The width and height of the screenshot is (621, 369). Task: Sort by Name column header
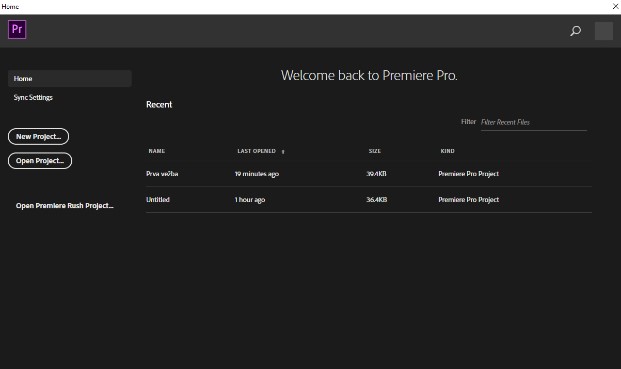pyautogui.click(x=157, y=151)
